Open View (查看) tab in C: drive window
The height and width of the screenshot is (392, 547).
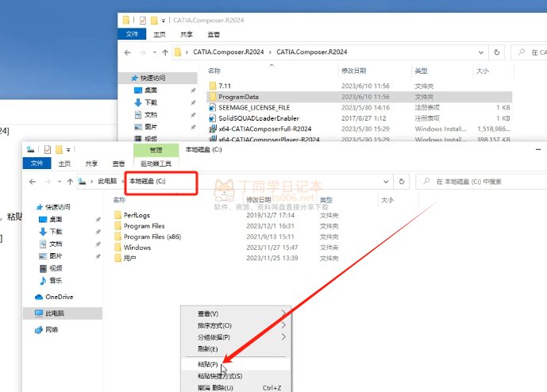pos(118,163)
